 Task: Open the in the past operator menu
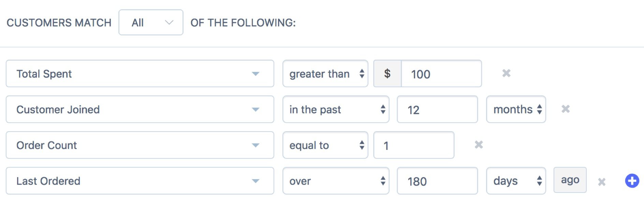click(x=336, y=109)
